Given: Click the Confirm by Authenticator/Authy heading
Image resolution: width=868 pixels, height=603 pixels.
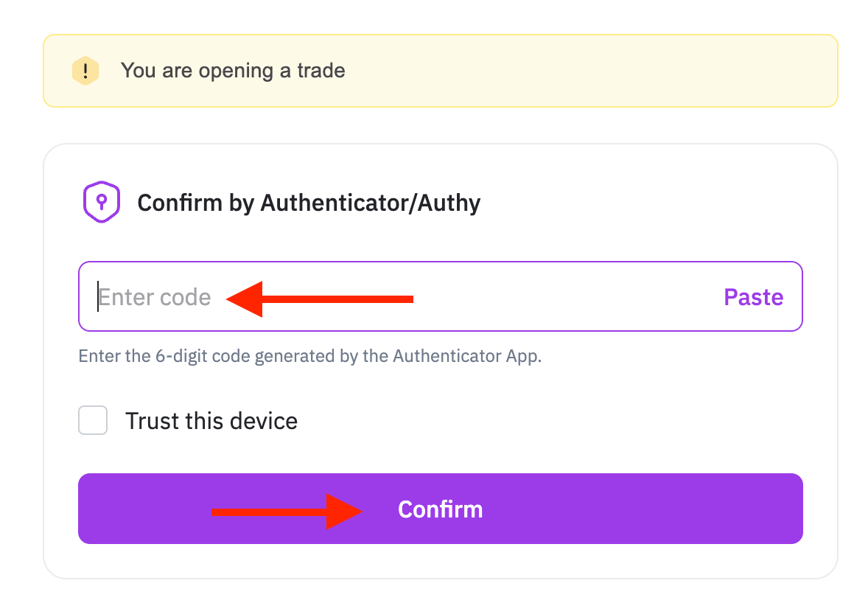Looking at the screenshot, I should click(x=309, y=203).
